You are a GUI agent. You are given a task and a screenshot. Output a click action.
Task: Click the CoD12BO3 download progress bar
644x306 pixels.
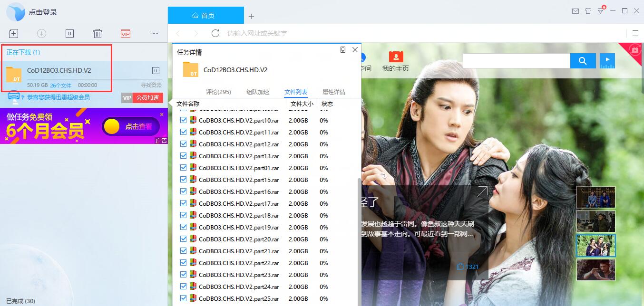[x=94, y=79]
